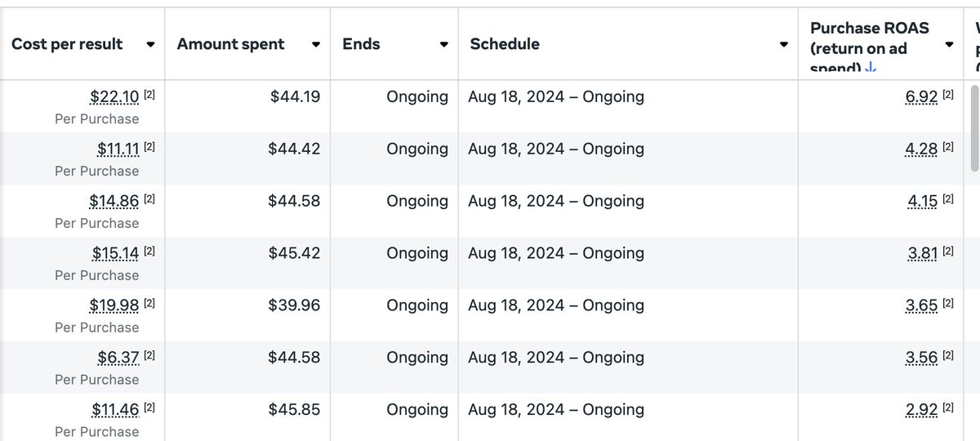Click the Purchase ROAS sort descending arrow

tap(871, 69)
